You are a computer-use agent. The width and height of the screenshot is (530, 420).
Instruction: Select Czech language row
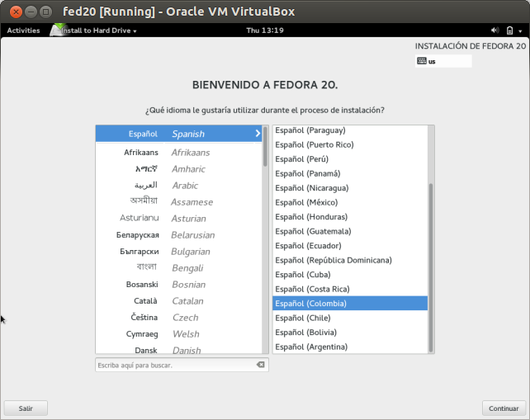(179, 318)
